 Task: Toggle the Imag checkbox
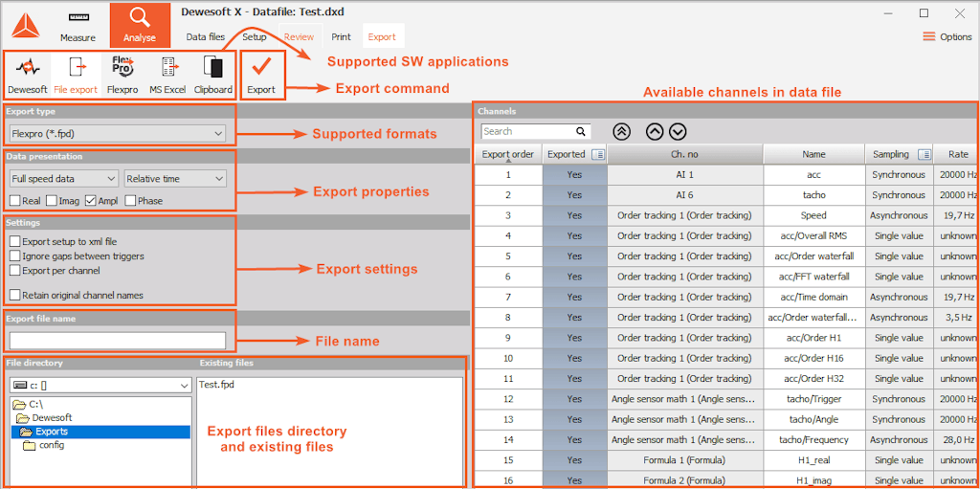pyautogui.click(x=53, y=201)
